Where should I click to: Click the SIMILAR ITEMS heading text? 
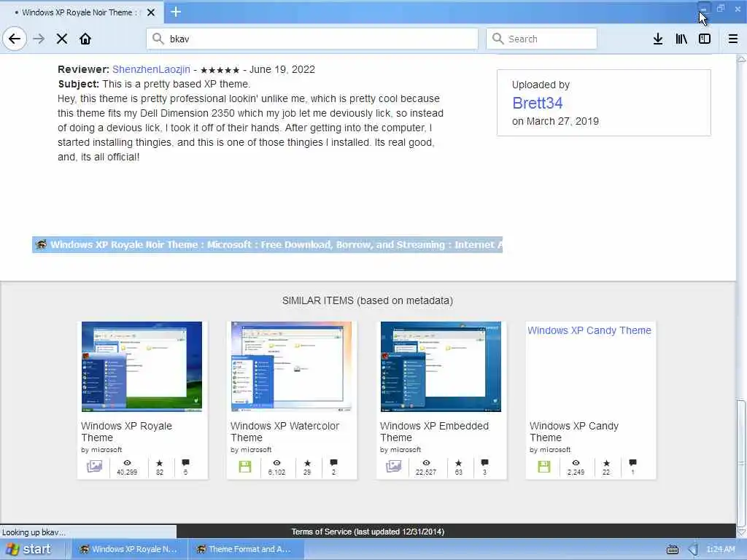(x=368, y=301)
